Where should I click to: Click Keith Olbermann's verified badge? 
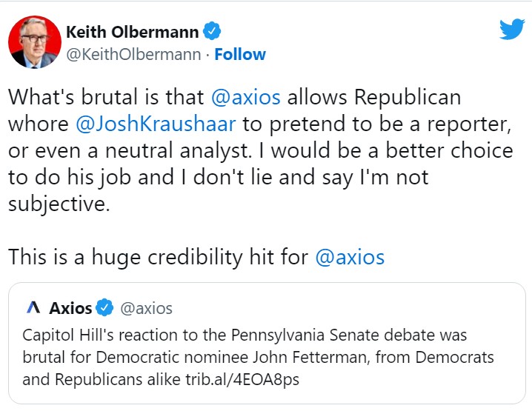coord(212,31)
